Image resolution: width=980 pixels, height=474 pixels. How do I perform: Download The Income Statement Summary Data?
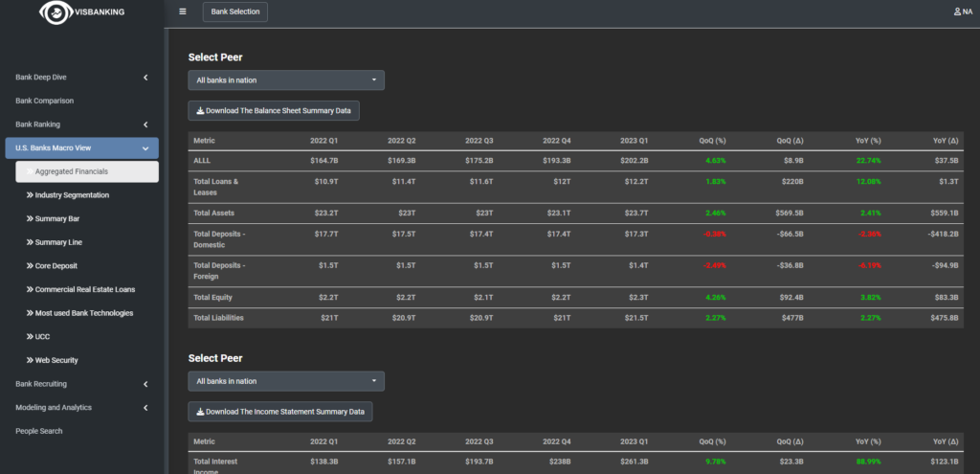click(x=279, y=412)
